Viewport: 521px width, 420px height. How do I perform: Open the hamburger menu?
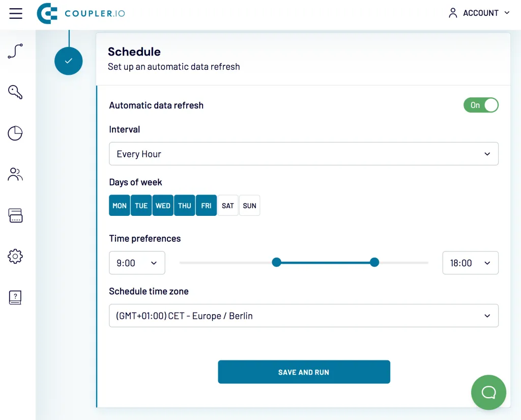(x=16, y=13)
